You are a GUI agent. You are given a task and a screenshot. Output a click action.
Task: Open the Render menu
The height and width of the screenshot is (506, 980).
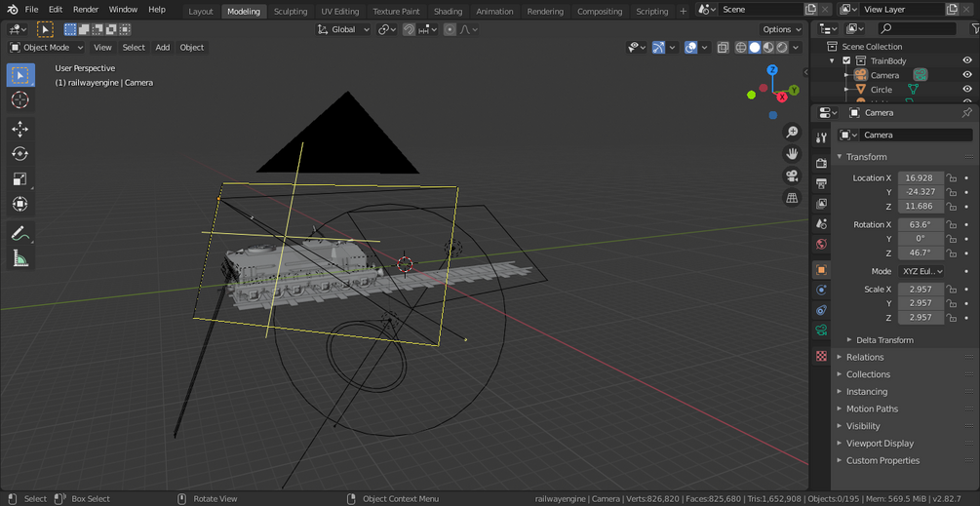(86, 10)
